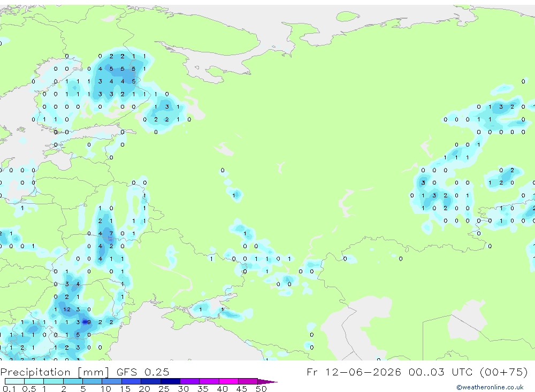Click the legend color box between 2 and 5
This screenshot has height=392, width=535.
click(x=73, y=381)
